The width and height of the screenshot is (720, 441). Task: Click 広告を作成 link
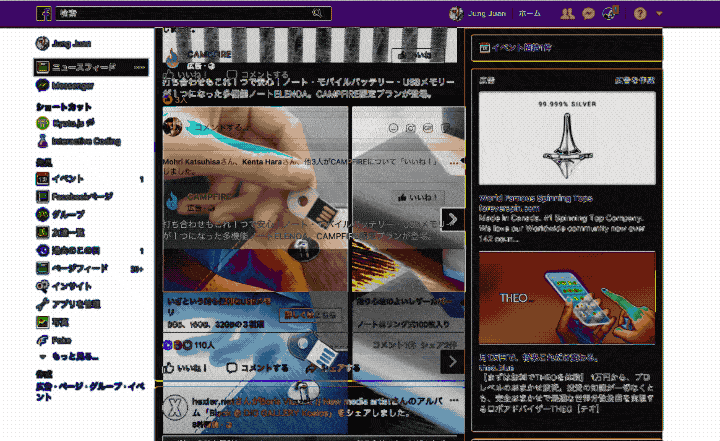pyautogui.click(x=635, y=80)
